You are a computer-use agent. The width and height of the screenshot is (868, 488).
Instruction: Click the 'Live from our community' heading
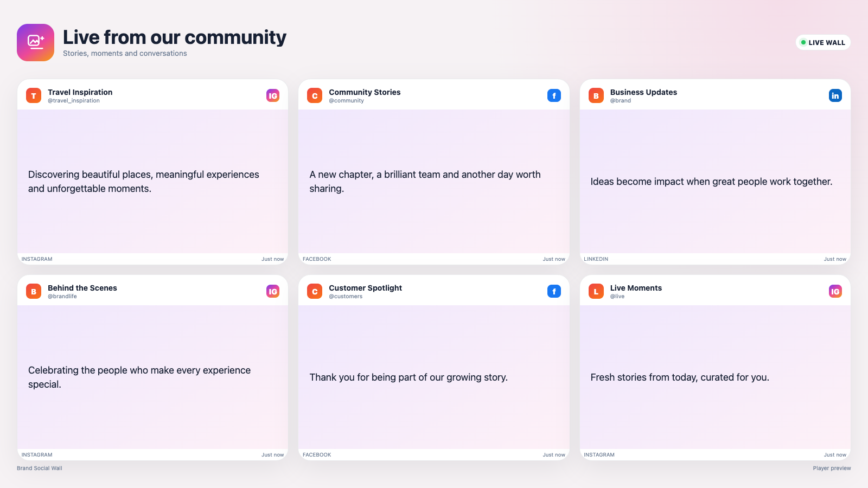click(175, 37)
